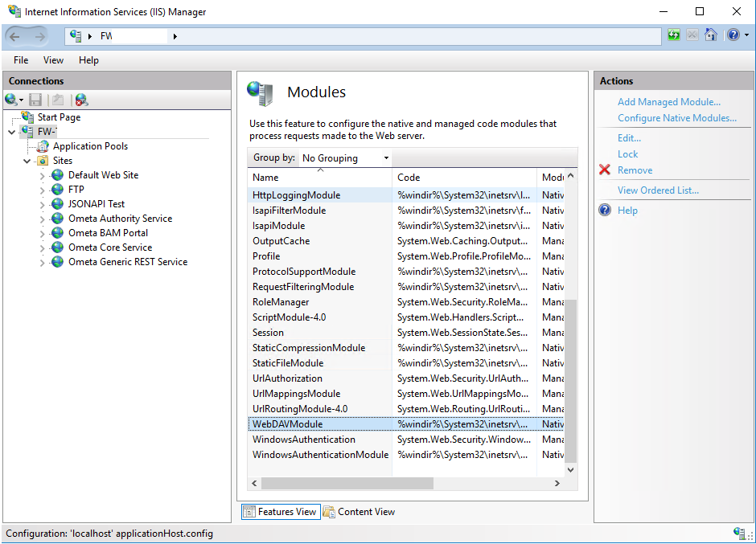Click the globe icon in the status bar

coord(741,533)
